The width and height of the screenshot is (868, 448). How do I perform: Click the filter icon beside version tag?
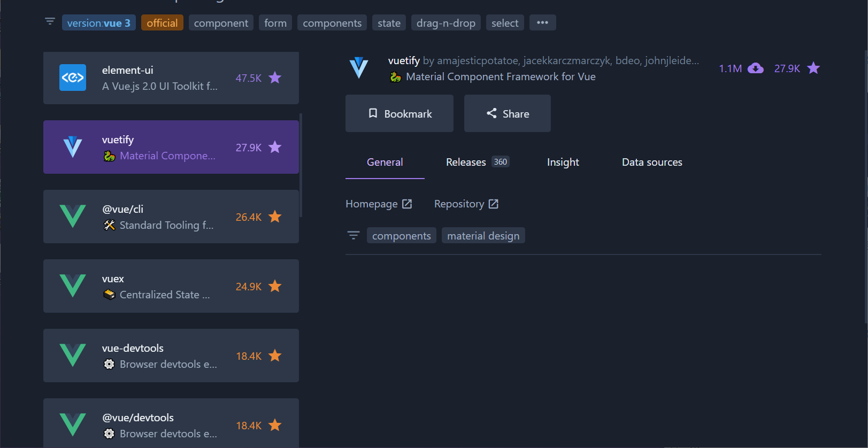tap(50, 21)
